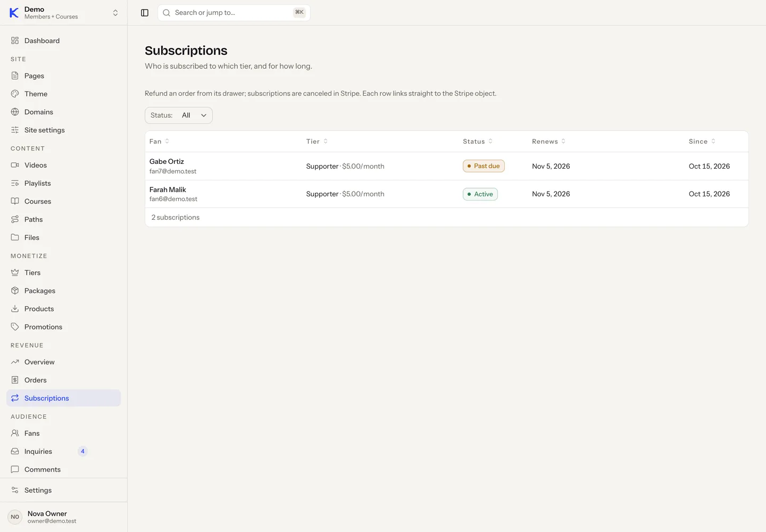
Task: Click the Inquiries count badge showing 4
Action: tap(82, 451)
